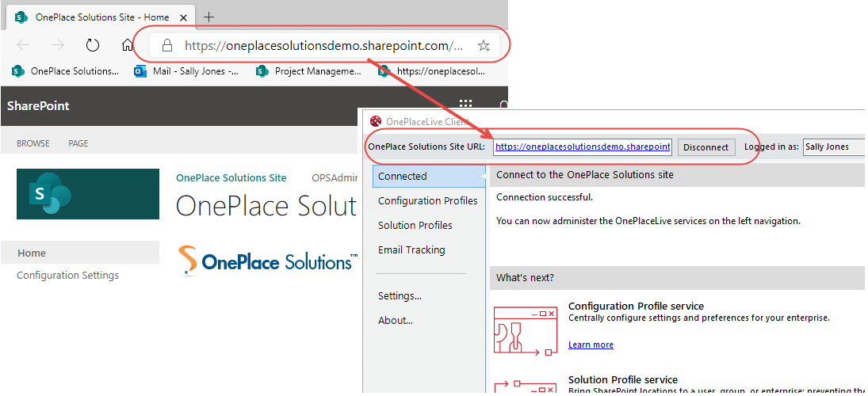Switch to the PAGE ribbon tab
This screenshot has width=868, height=396.
(78, 143)
